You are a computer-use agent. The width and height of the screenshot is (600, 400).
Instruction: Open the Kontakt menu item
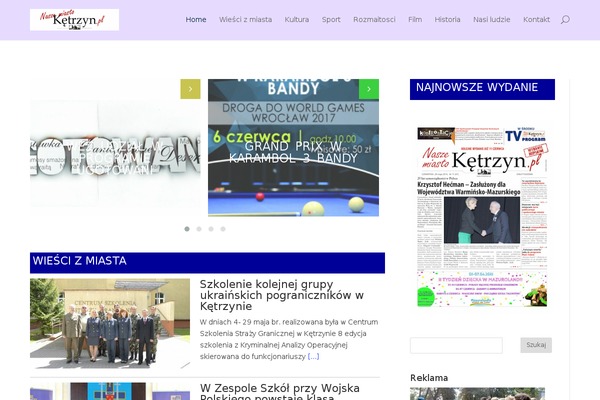pos(536,20)
